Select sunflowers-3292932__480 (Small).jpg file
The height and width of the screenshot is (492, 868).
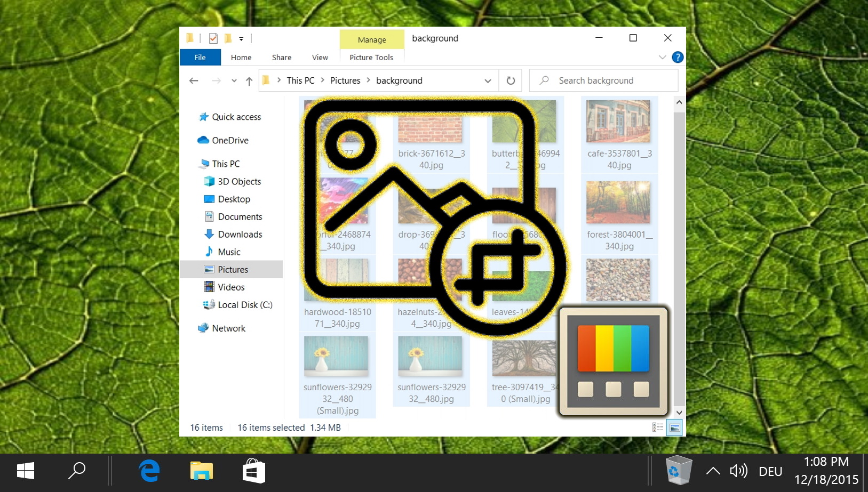337,375
